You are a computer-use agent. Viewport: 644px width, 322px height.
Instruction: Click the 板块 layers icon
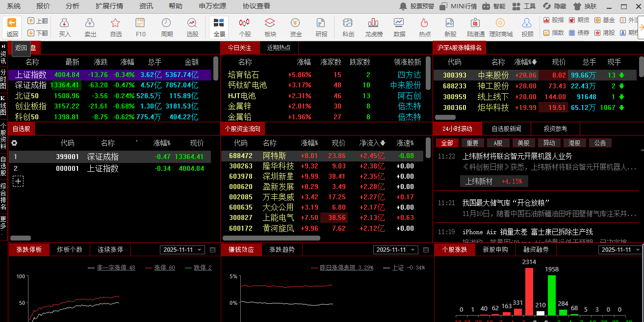[x=270, y=27]
